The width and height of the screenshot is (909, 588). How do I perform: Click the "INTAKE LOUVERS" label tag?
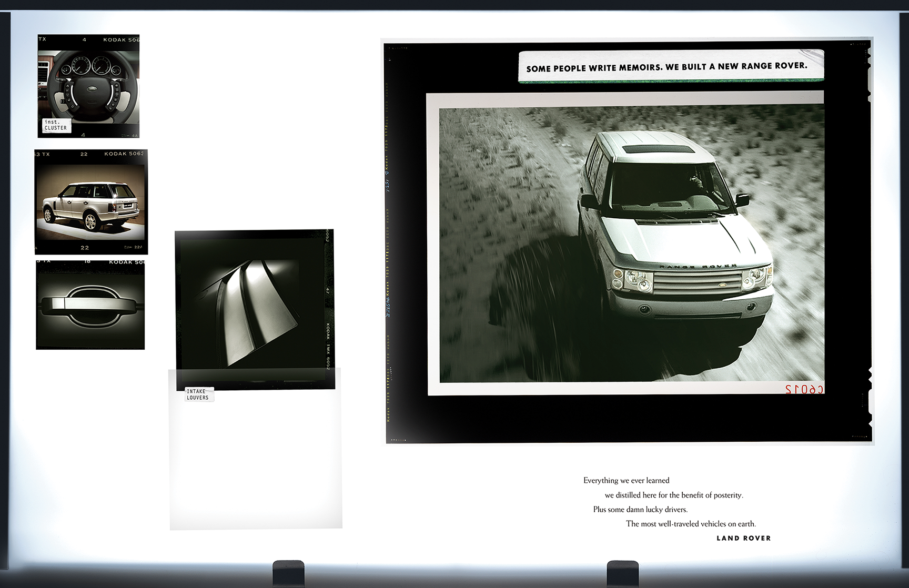coord(199,394)
